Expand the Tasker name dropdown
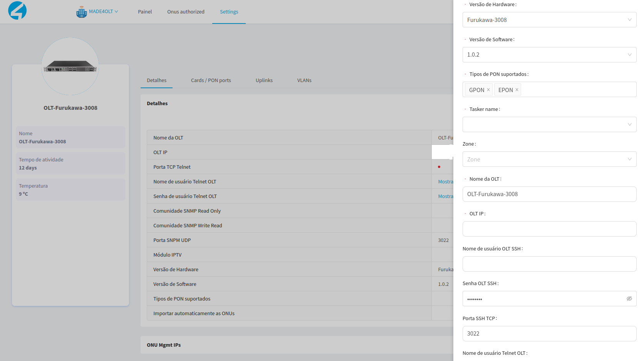644x361 pixels. (549, 124)
